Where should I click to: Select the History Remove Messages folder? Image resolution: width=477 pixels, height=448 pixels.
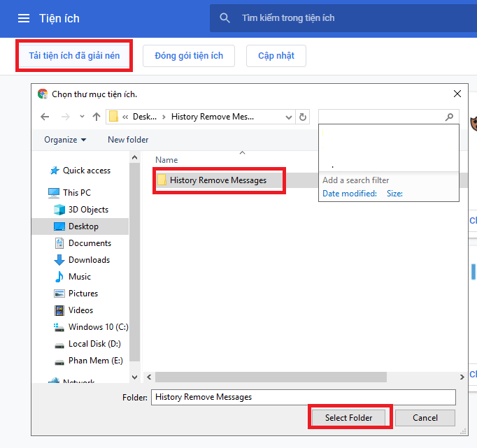point(218,180)
